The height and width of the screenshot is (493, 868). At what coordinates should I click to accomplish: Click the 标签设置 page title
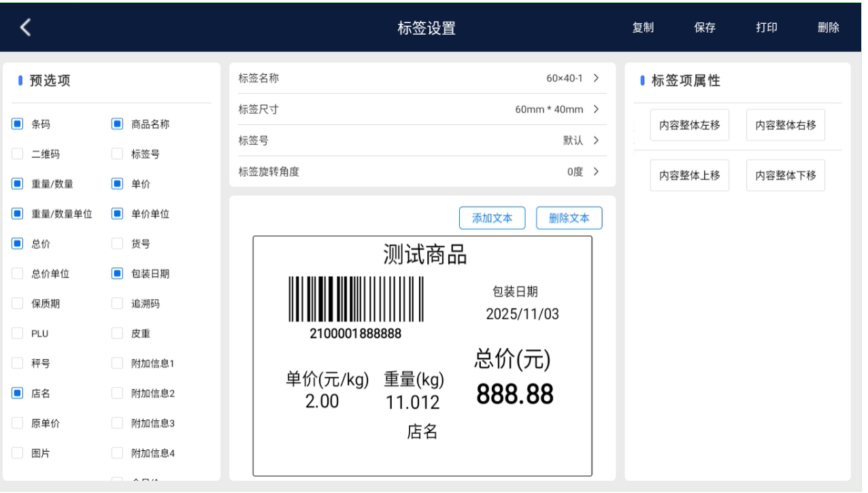[427, 28]
